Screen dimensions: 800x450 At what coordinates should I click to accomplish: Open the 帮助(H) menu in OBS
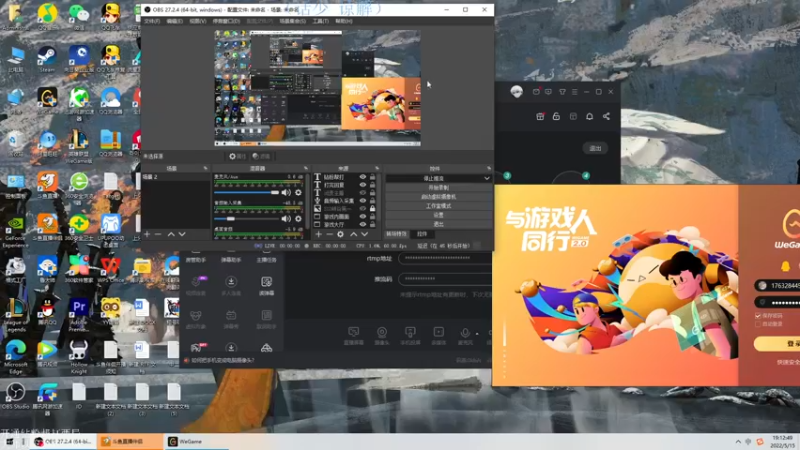344,21
